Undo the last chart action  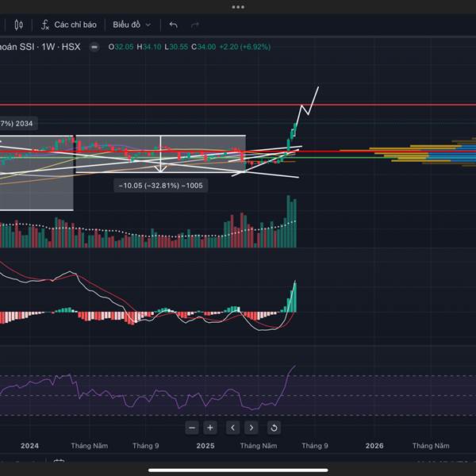pyautogui.click(x=173, y=25)
